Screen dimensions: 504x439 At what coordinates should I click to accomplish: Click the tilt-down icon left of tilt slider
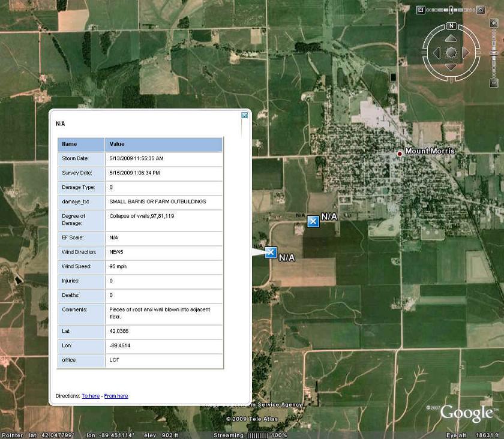coord(421,10)
